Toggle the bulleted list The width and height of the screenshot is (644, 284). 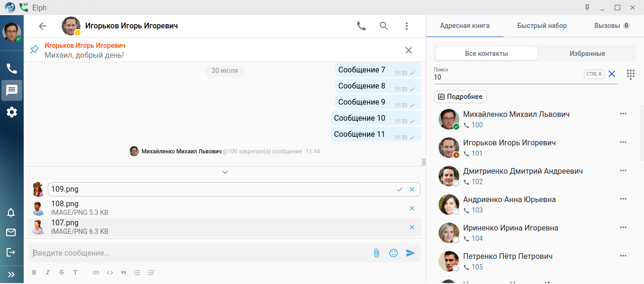(137, 273)
